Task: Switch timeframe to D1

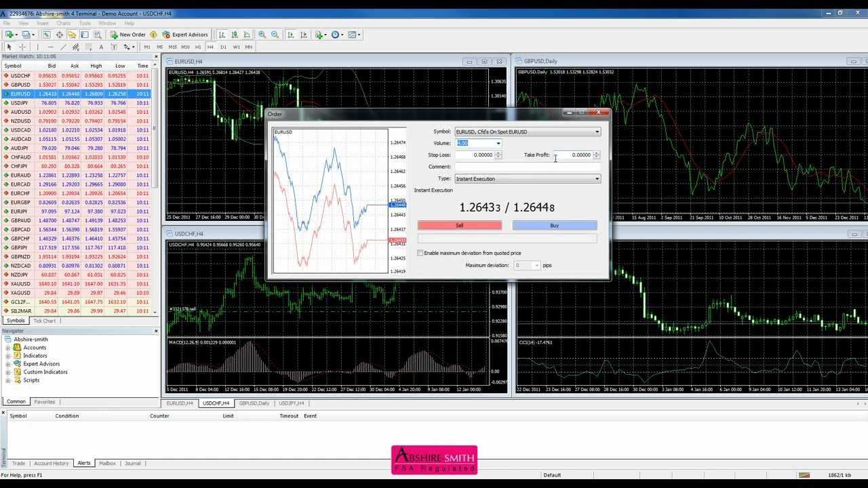Action: point(223,47)
